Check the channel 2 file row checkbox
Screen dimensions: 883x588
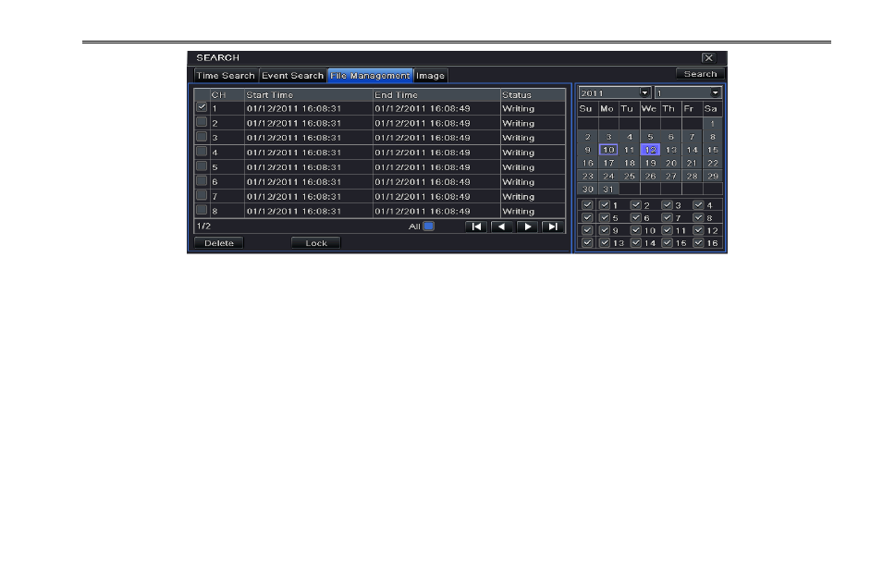[x=202, y=122]
